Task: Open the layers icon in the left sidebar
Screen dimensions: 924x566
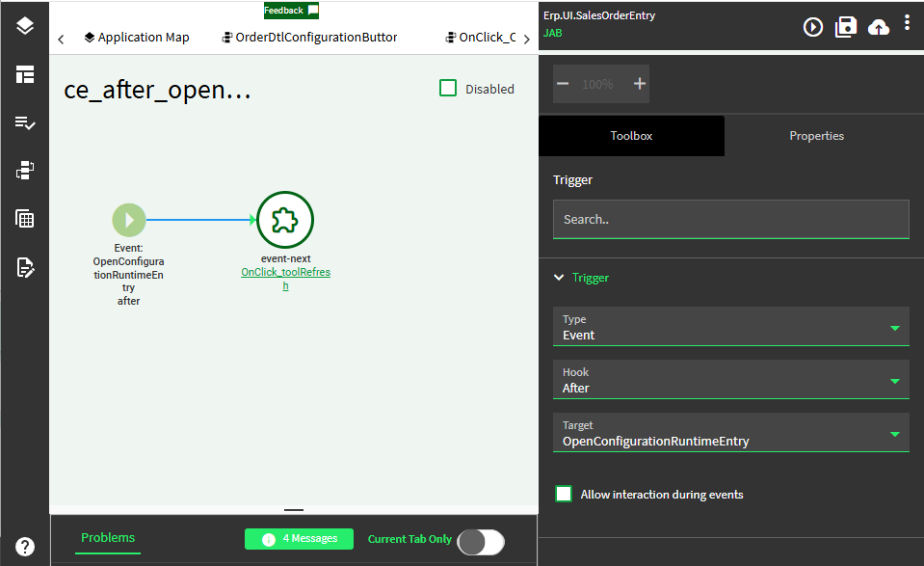Action: [x=25, y=25]
